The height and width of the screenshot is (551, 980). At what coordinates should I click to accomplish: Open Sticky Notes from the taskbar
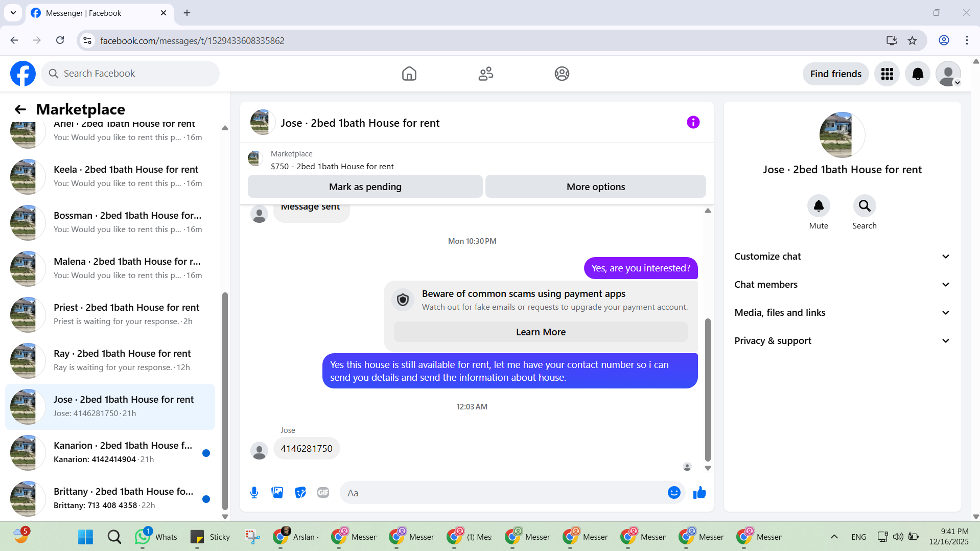(x=210, y=537)
